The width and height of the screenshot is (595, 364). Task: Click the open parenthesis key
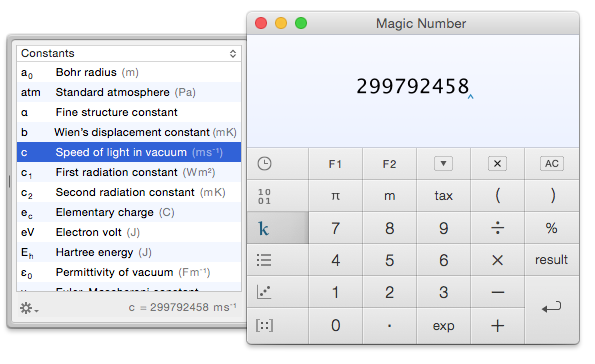click(497, 196)
